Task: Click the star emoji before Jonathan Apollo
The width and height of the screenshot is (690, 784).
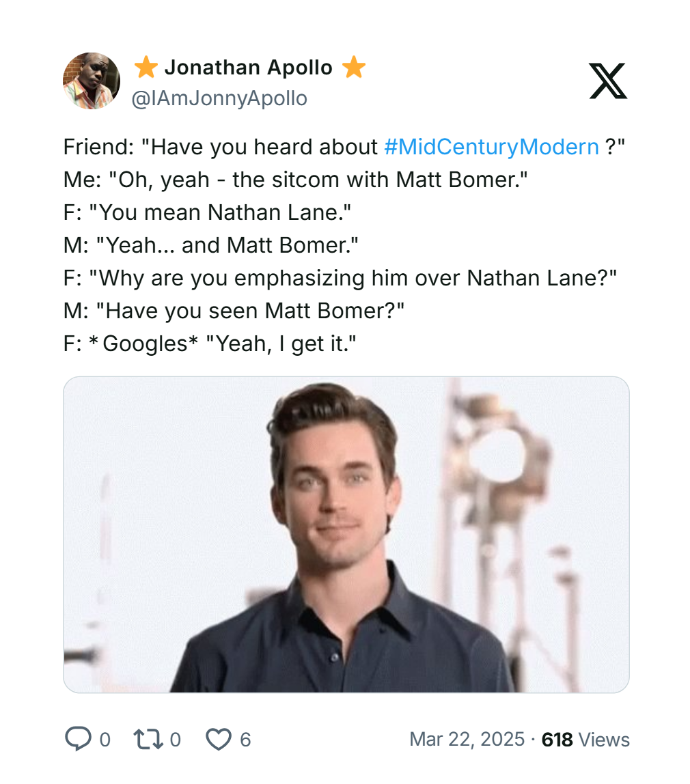Action: point(146,68)
